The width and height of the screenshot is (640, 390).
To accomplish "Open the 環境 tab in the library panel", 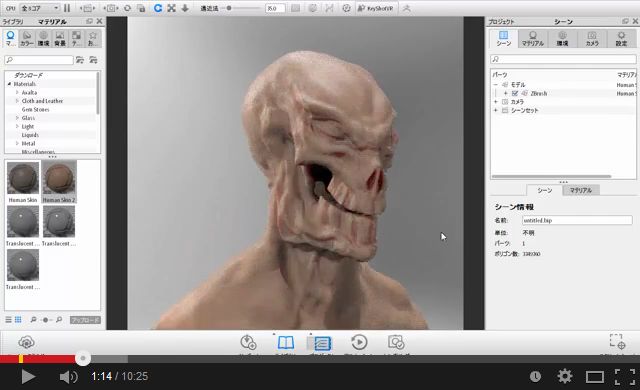I will point(44,38).
